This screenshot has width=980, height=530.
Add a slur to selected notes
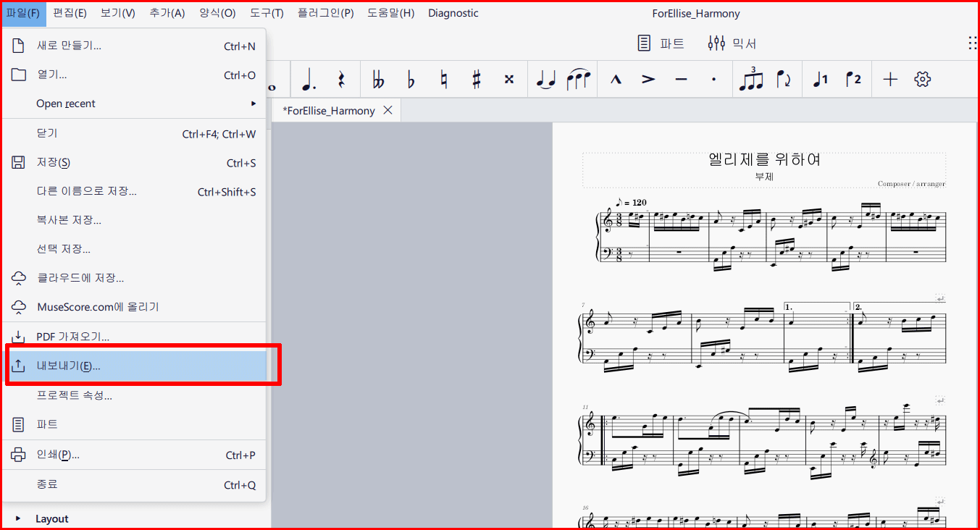(578, 79)
